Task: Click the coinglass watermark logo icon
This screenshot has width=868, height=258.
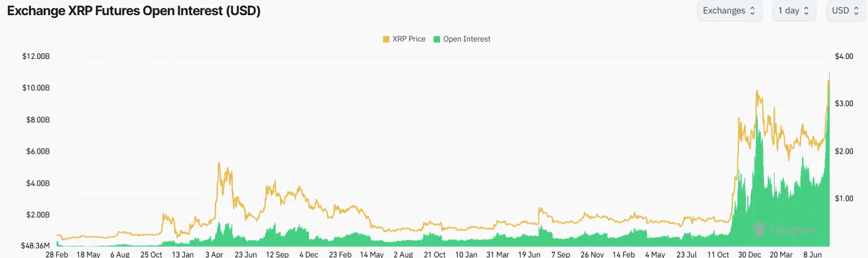Action: 759,229
